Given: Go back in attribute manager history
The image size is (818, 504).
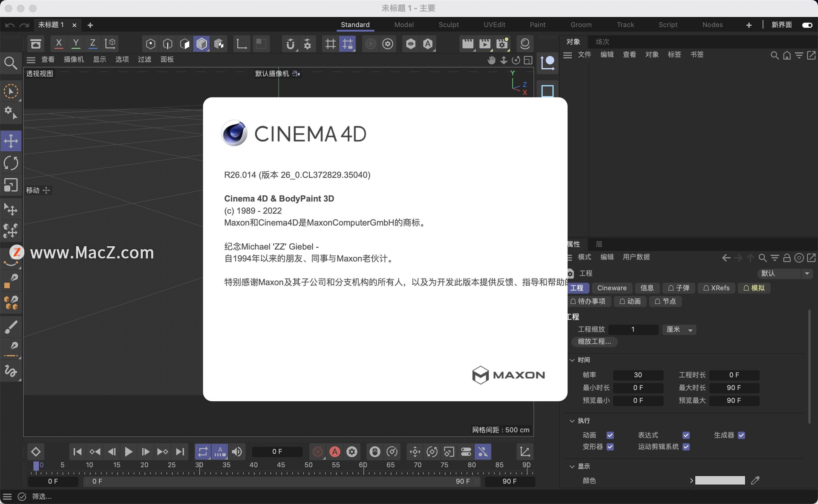Looking at the screenshot, I should (x=726, y=258).
